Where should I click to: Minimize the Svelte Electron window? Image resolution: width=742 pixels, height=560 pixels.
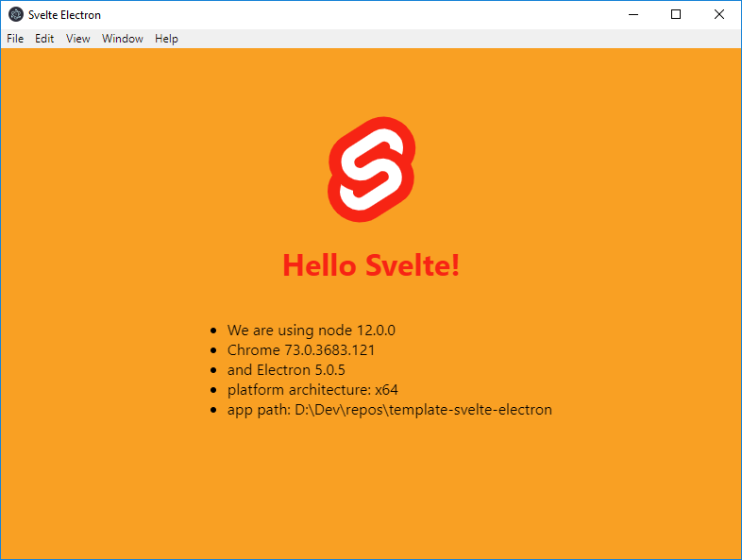click(633, 15)
